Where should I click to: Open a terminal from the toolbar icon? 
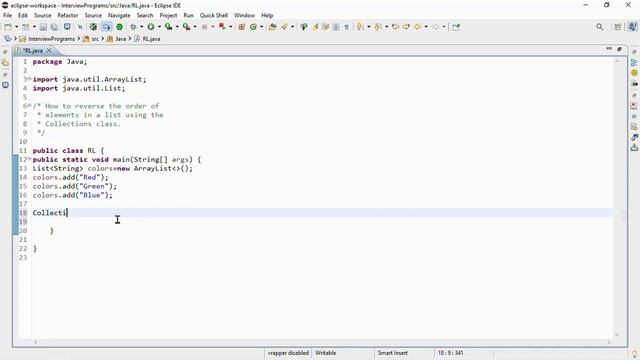[x=67, y=27]
